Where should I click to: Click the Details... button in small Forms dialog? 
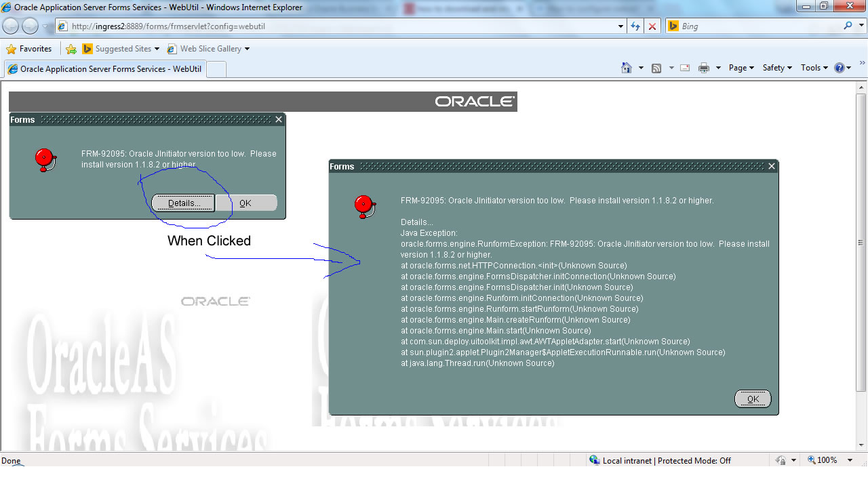coord(183,203)
